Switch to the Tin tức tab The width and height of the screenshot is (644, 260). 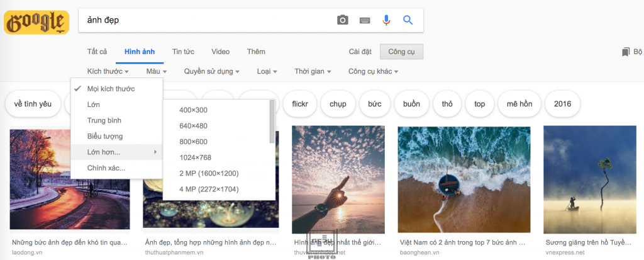tap(183, 52)
